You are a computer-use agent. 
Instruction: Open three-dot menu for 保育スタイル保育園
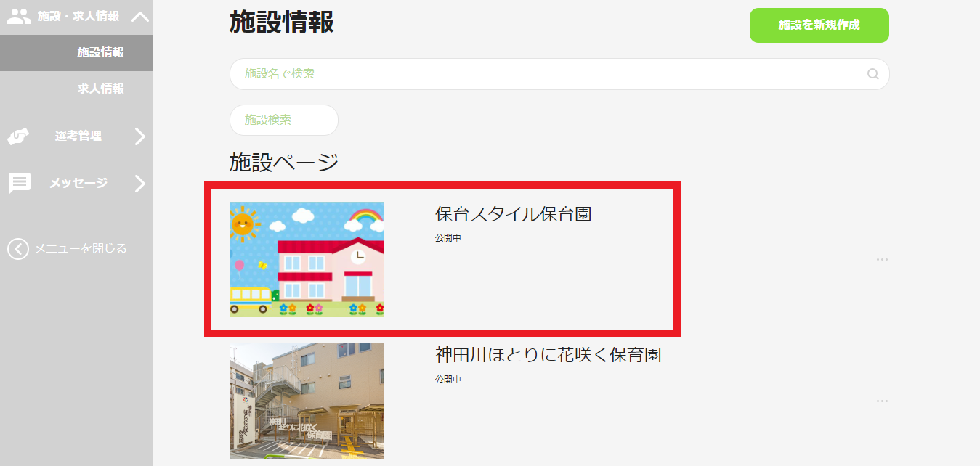[882, 259]
